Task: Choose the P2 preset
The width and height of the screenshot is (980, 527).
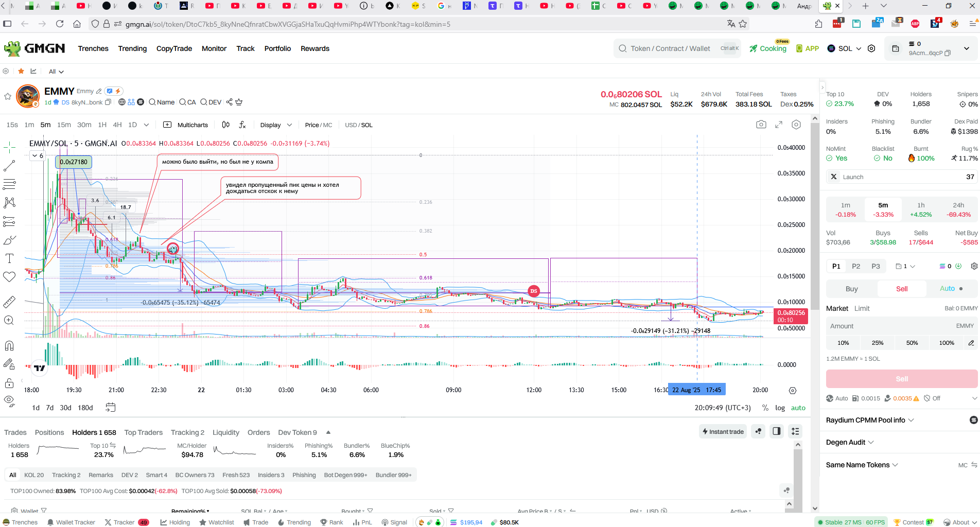Action: (x=856, y=266)
